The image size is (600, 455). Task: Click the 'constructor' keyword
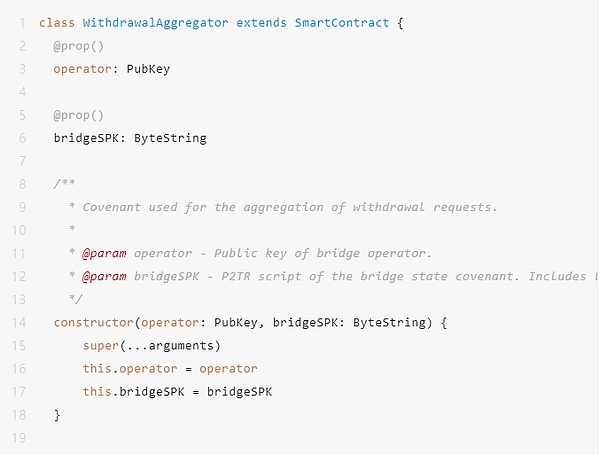click(94, 322)
